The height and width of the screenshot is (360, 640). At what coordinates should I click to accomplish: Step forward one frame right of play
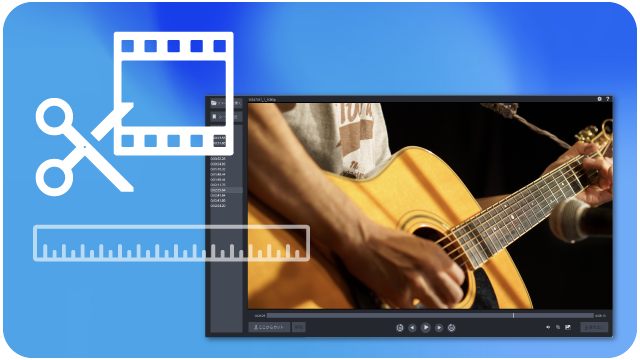coord(439,327)
